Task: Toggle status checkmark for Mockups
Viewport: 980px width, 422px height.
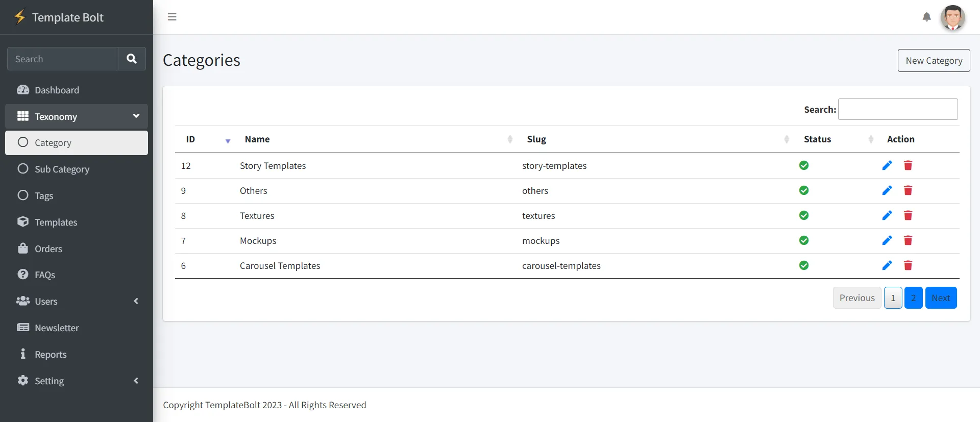Action: [804, 240]
